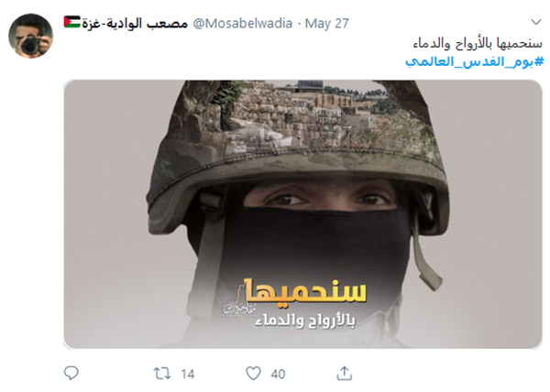Image resolution: width=550 pixels, height=392 pixels.
Task: Click the white Arabic subtitle in the image
Action: [x=305, y=321]
